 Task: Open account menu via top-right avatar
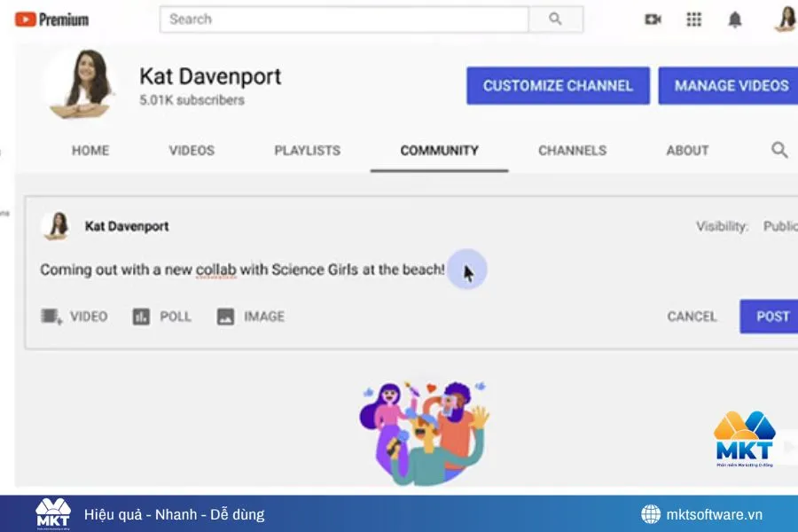[x=786, y=19]
